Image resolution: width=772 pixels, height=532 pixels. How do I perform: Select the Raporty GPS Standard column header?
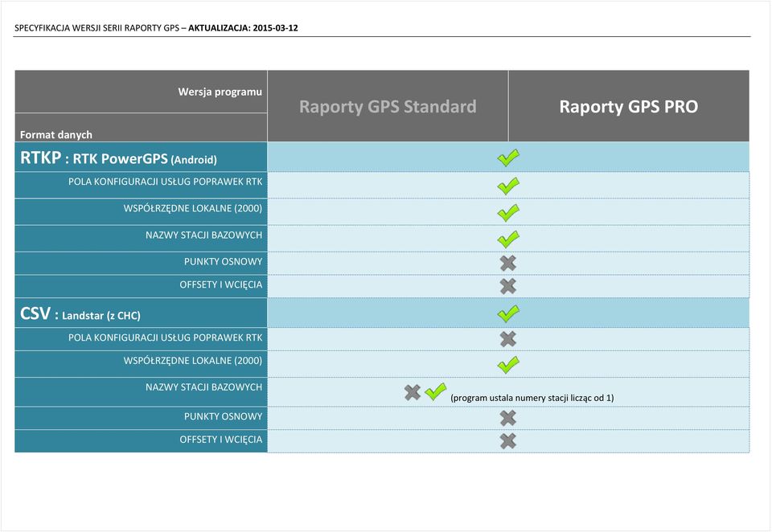[x=388, y=106]
